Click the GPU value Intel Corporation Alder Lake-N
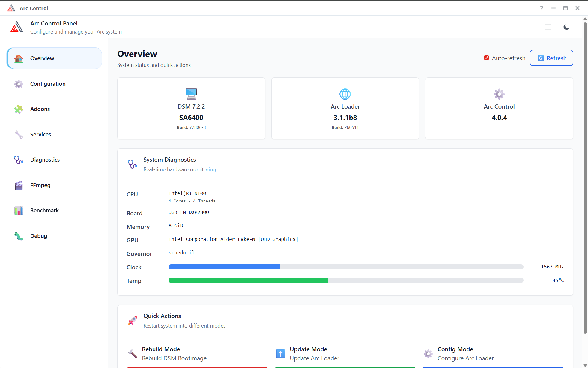This screenshot has width=588, height=368. (233, 239)
